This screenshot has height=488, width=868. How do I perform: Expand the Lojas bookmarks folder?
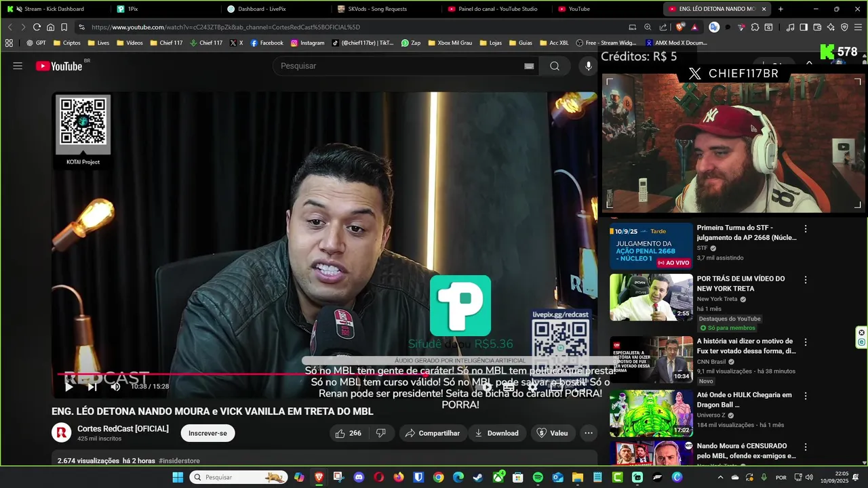click(490, 43)
